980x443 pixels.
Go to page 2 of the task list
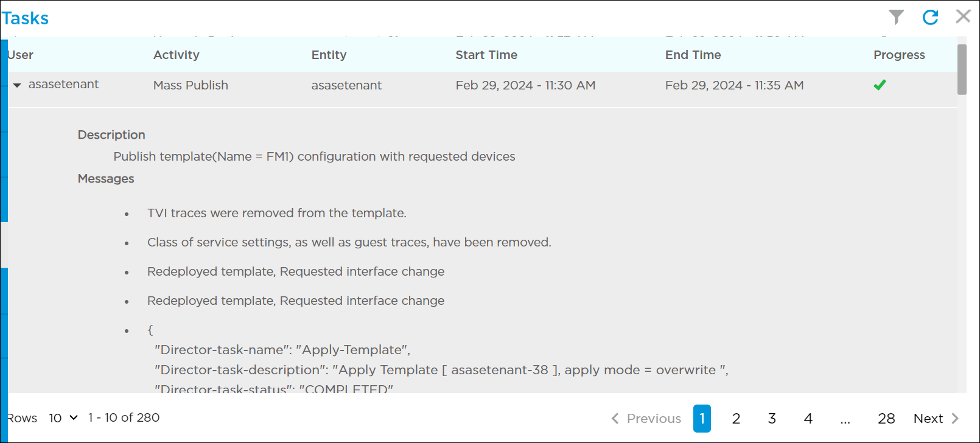(735, 419)
